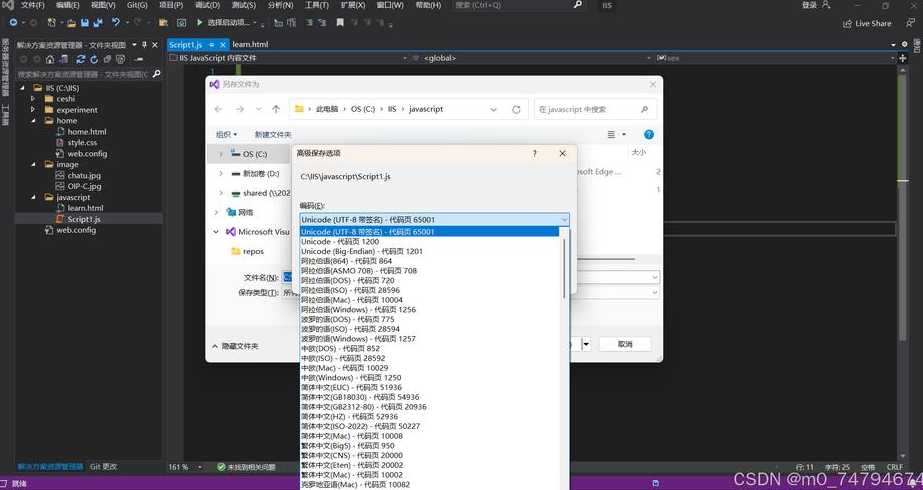Open the 调试(D) menu

point(207,5)
